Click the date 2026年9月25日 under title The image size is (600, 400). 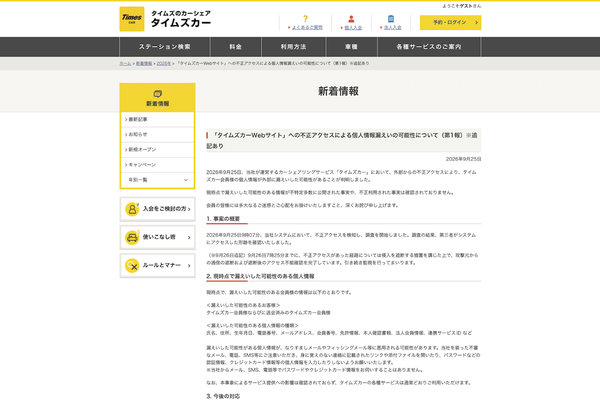pyautogui.click(x=463, y=159)
